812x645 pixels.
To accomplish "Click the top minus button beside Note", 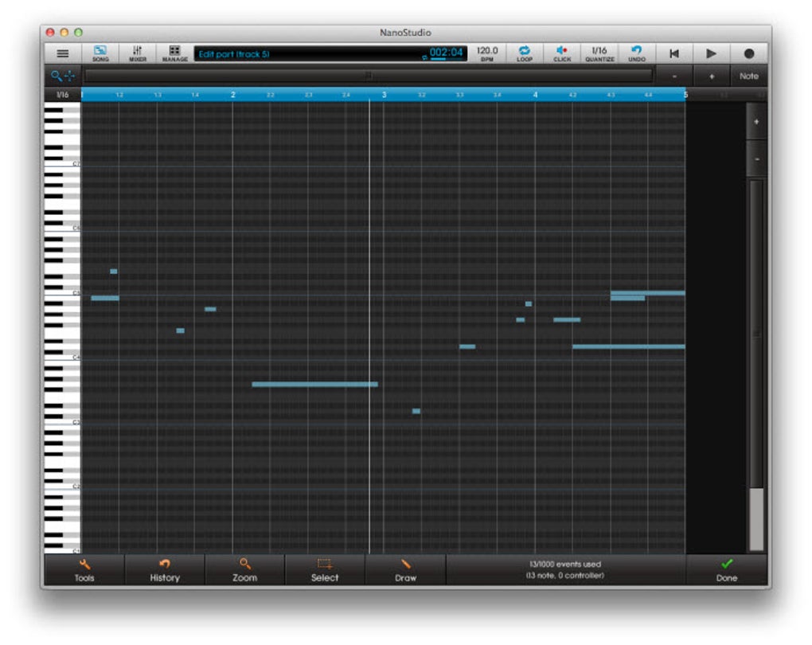I will coord(674,76).
